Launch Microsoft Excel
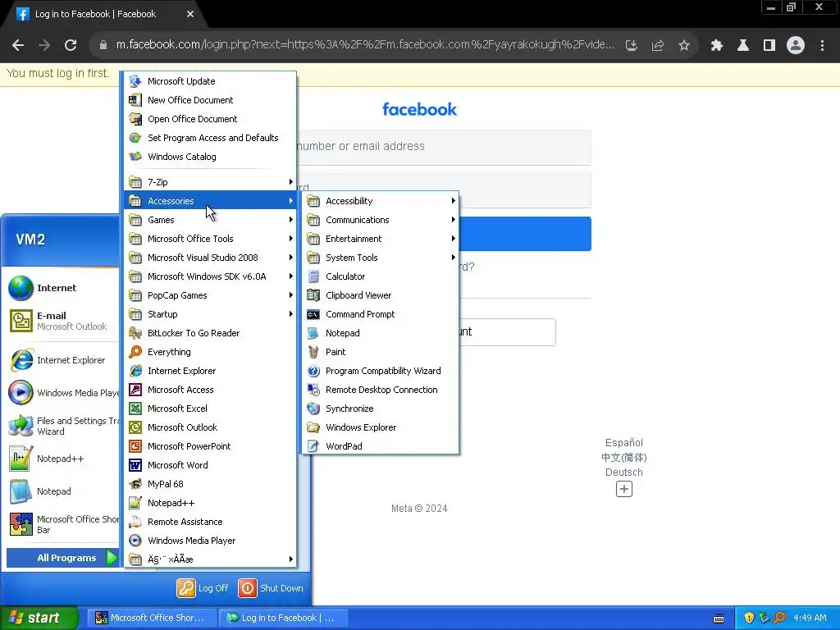840x630 pixels. click(210, 409)
